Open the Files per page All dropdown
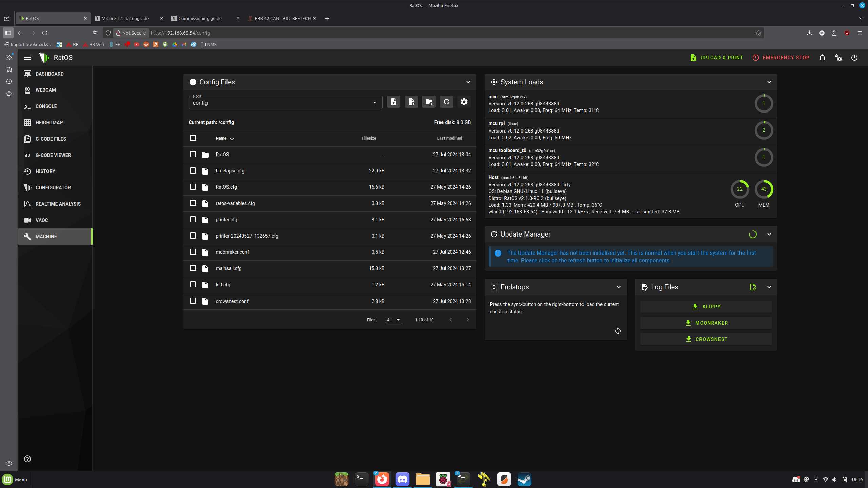This screenshot has width=868, height=488. pyautogui.click(x=394, y=320)
